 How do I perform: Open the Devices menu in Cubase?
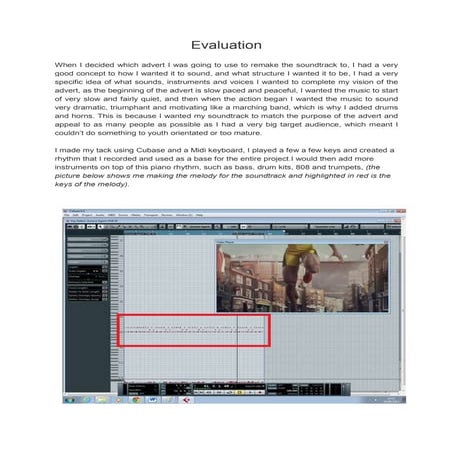[x=167, y=215]
